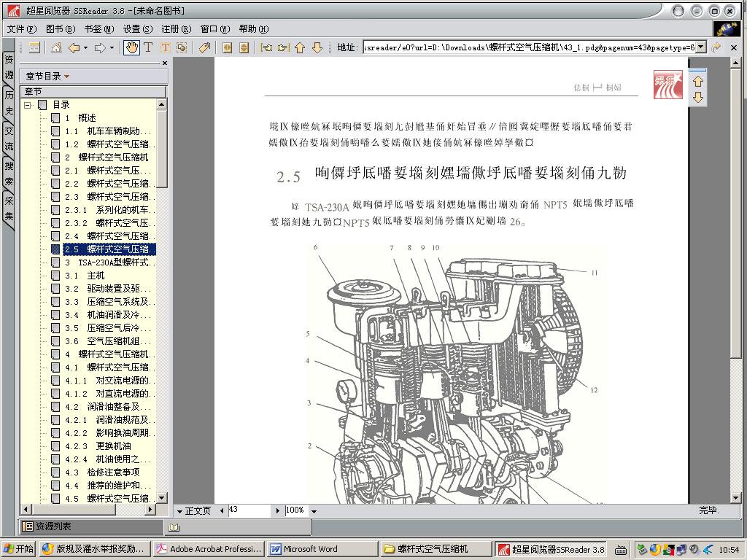
Task: Click the floating page-down arrow near the page
Action: click(x=698, y=98)
